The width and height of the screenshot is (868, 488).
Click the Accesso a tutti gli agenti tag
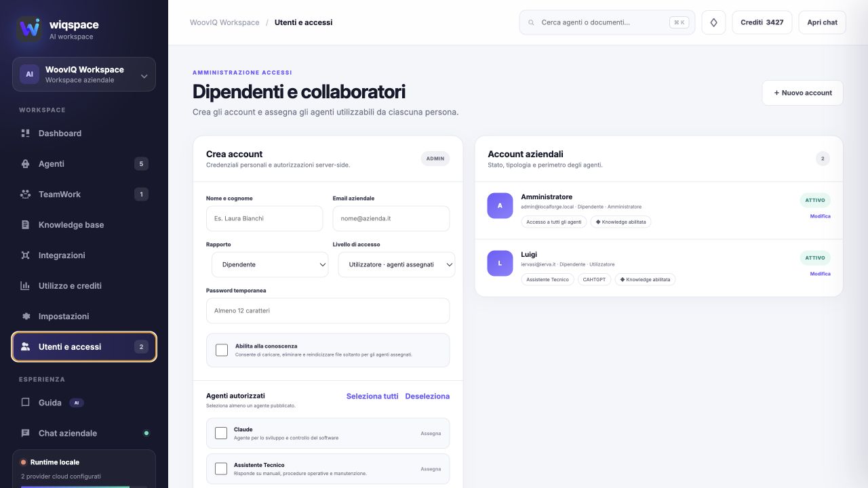(554, 222)
